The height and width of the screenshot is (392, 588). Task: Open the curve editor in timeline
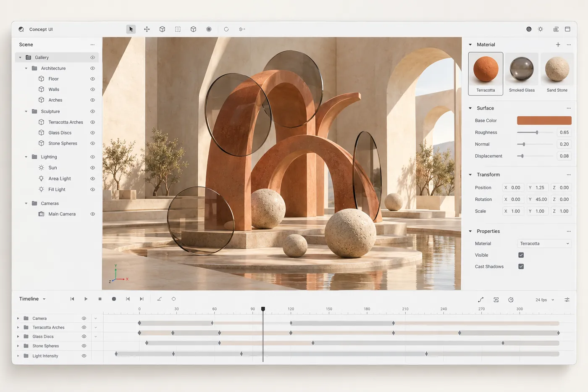(481, 300)
